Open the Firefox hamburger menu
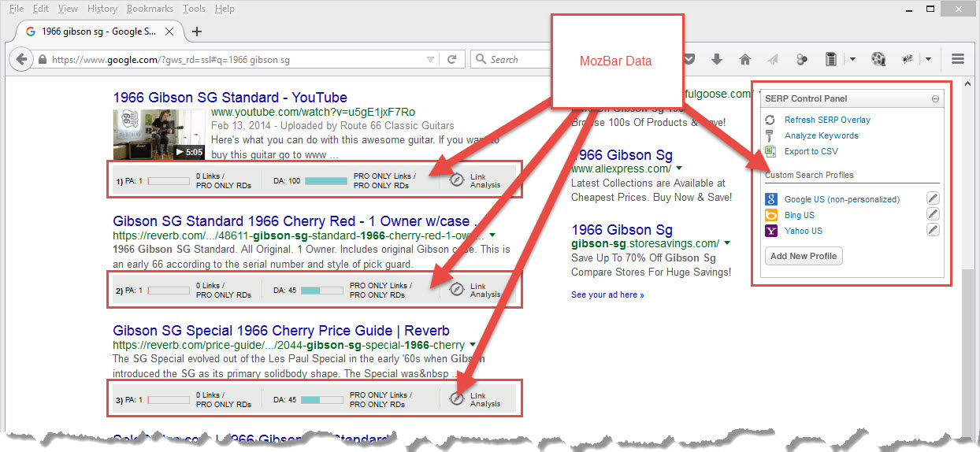This screenshot has height=452, width=980. 958,59
